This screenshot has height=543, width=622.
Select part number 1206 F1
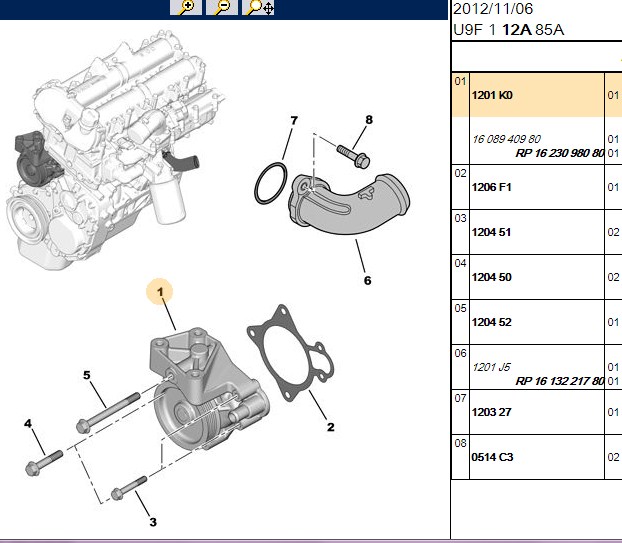(491, 187)
